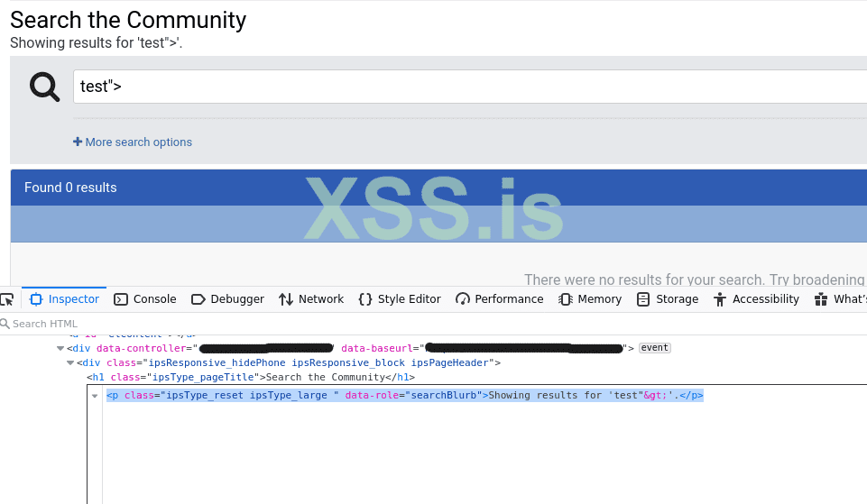Collapse the data-controller div node
Viewport: 867px width, 504px height.
[x=60, y=348]
